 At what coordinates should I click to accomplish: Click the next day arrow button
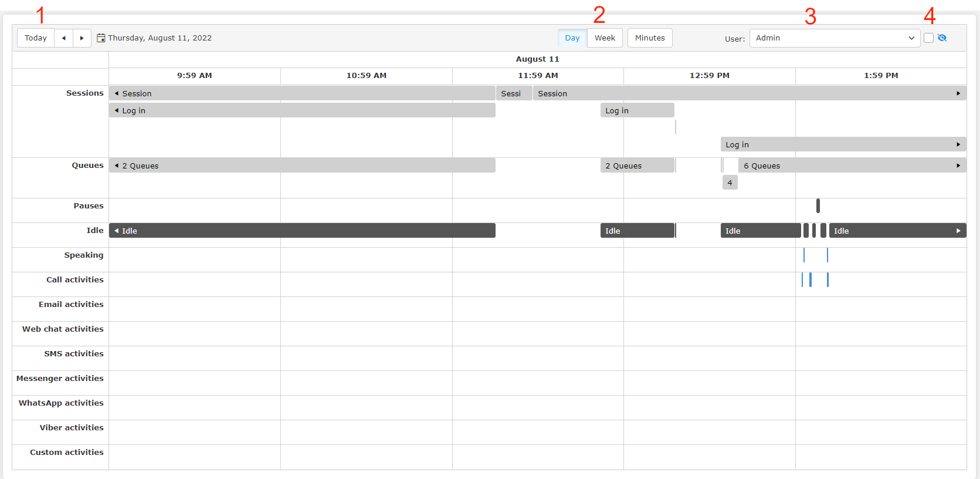click(x=82, y=38)
